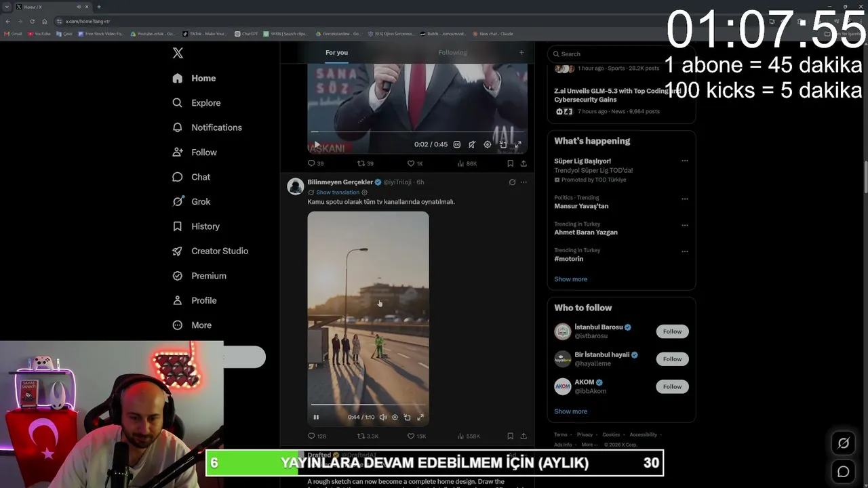Open the floating Grok button at bottom right
This screenshot has height=488, width=868.
(x=844, y=443)
